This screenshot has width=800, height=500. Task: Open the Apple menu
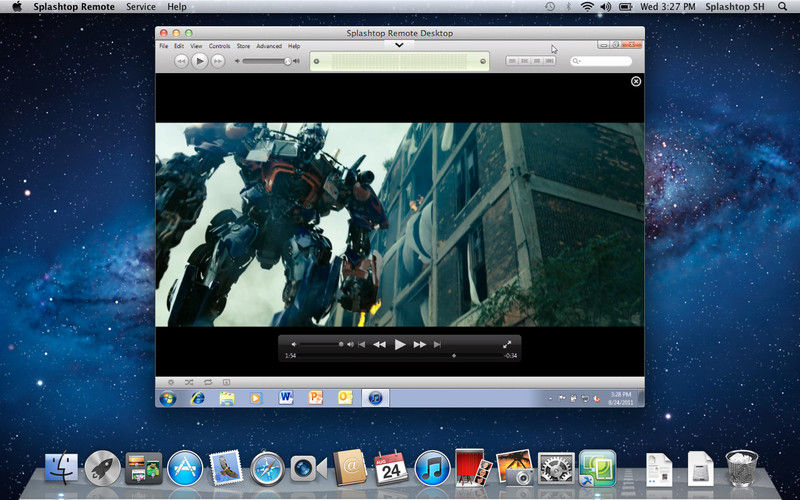tap(17, 7)
